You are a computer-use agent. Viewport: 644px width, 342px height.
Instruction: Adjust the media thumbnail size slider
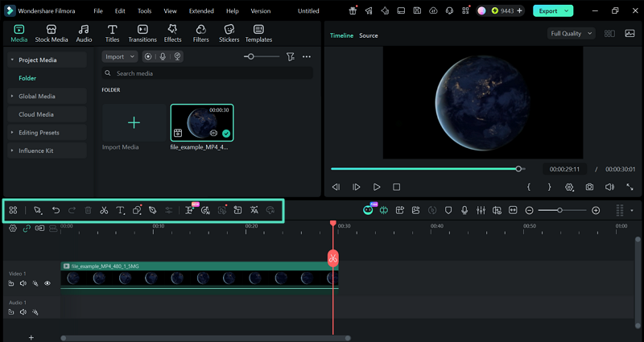(x=251, y=56)
